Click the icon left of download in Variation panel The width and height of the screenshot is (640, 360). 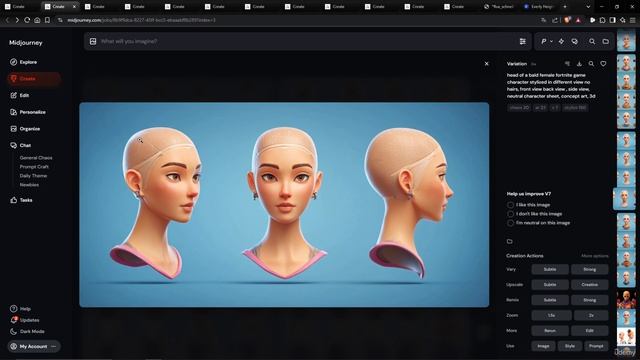(567, 64)
